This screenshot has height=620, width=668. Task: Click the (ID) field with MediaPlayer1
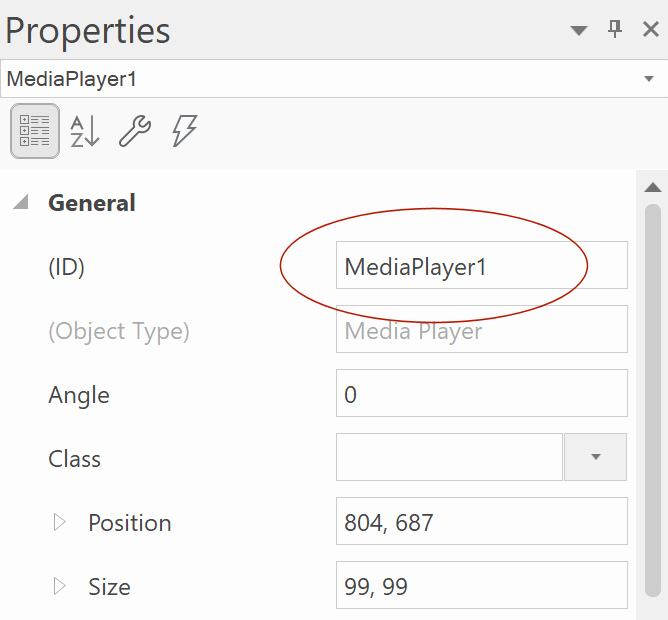(481, 267)
